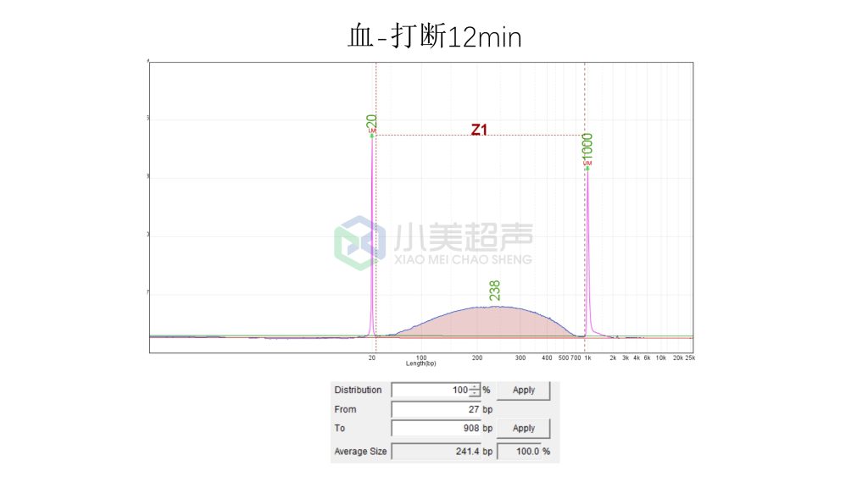Click the 20 bp lower marker peak label
The image size is (868, 488).
371,122
